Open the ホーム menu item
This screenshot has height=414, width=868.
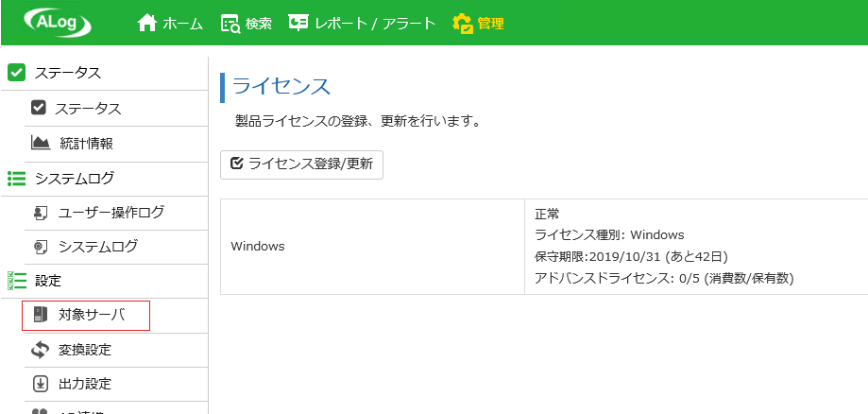point(170,24)
